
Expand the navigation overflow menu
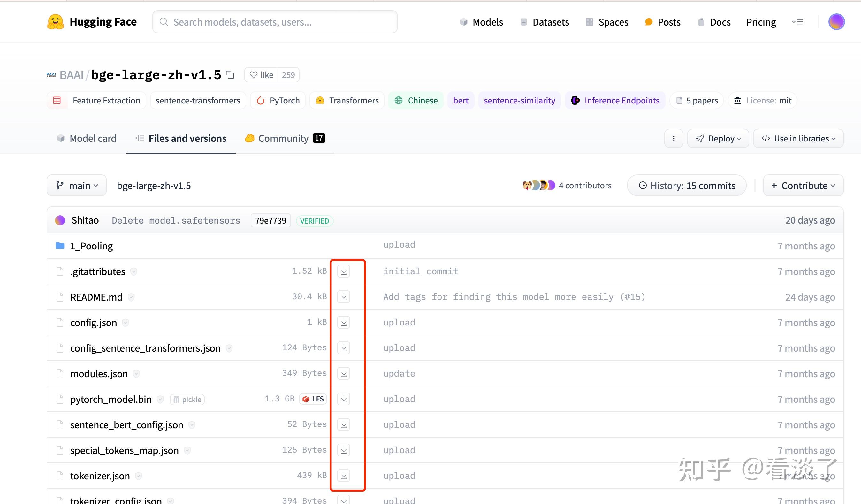(x=797, y=22)
